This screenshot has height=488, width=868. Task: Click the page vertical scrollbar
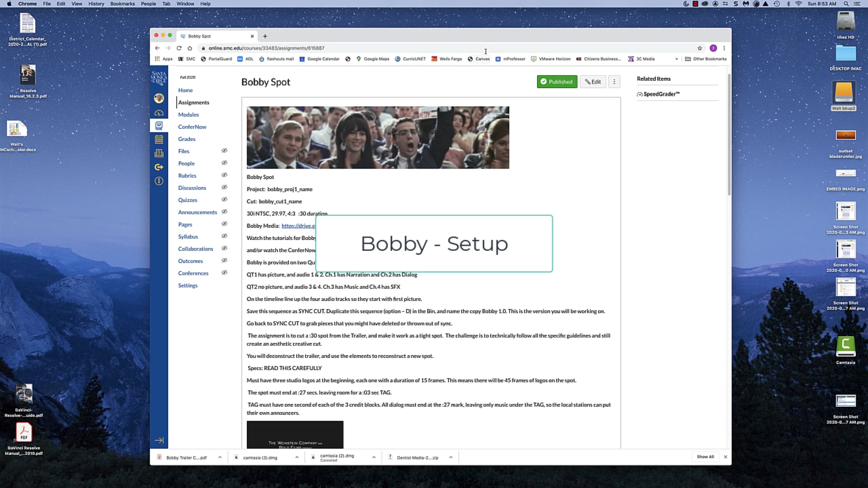(729, 134)
